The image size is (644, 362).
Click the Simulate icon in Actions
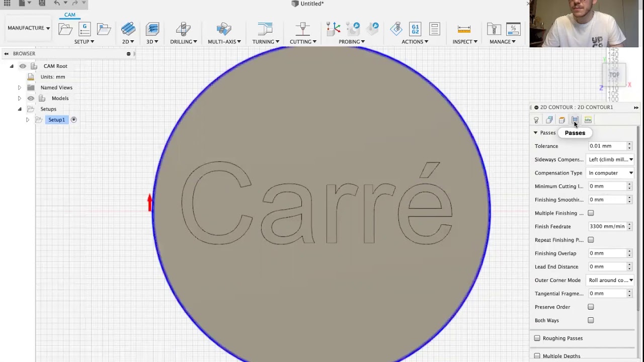[396, 29]
